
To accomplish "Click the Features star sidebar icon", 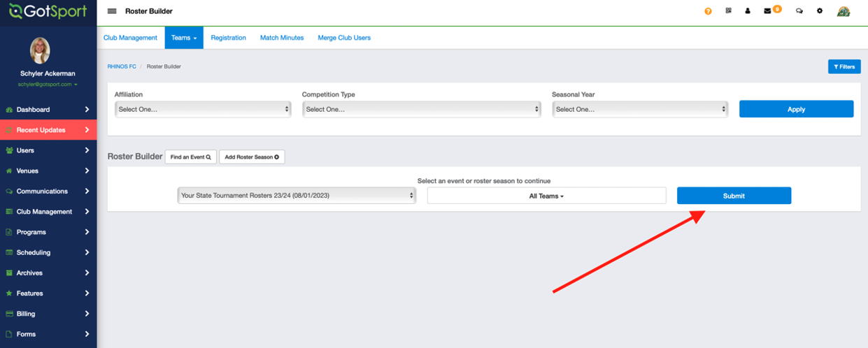I will 9,293.
